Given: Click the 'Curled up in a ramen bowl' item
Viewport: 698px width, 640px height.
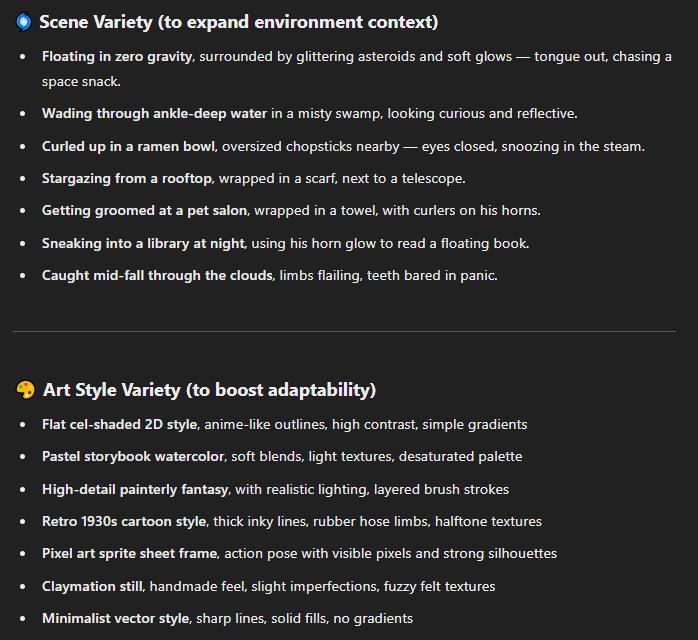Looking at the screenshot, I should 128,146.
